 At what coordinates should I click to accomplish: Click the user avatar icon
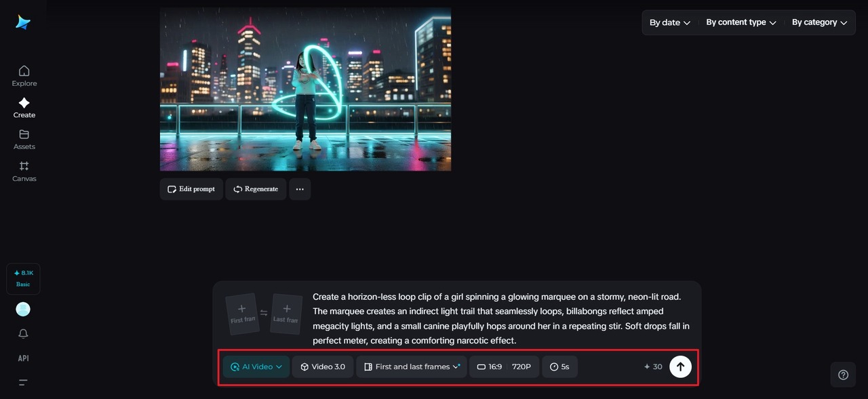click(23, 309)
